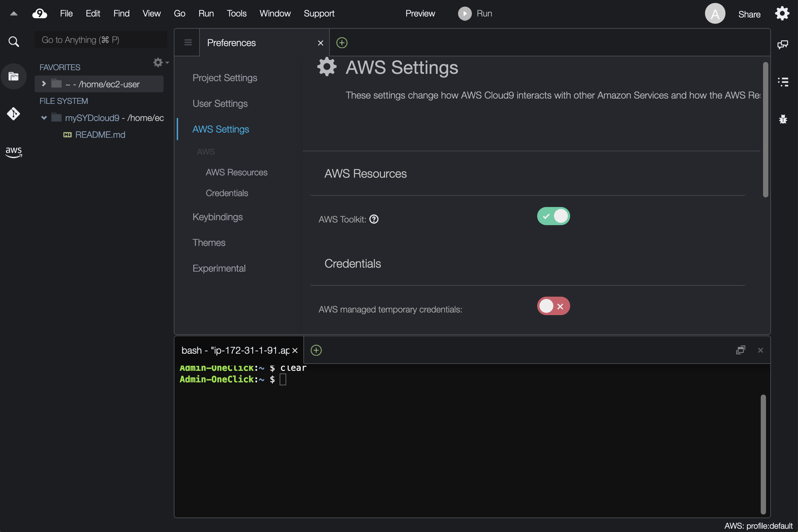Open the Debugger bug icon
Screen dimensions: 798x532
(783, 119)
